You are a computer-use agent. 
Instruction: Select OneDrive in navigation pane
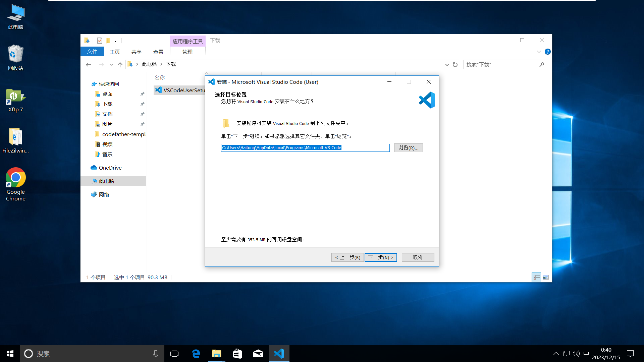click(x=110, y=168)
